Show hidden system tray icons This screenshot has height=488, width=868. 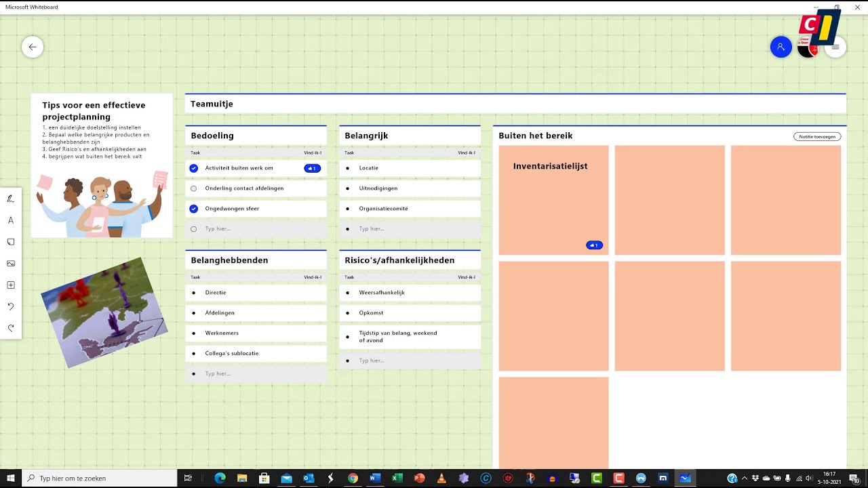click(x=745, y=478)
